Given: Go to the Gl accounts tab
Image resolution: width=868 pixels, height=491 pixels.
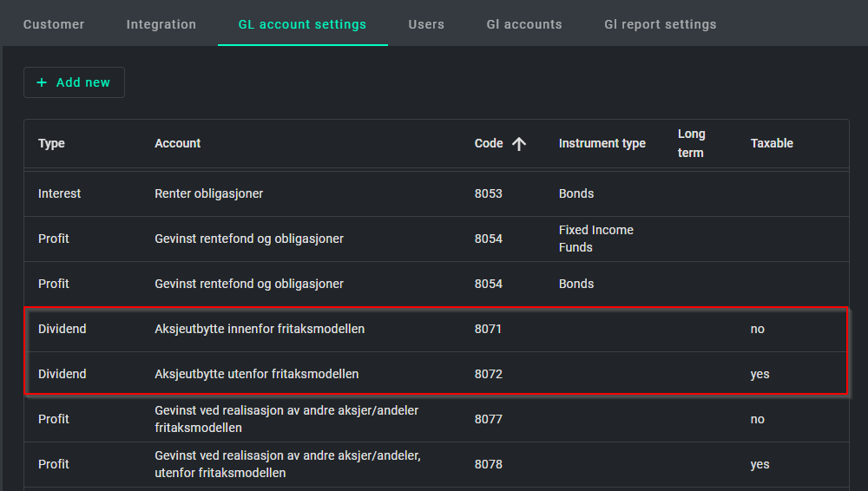Looking at the screenshot, I should coord(524,24).
